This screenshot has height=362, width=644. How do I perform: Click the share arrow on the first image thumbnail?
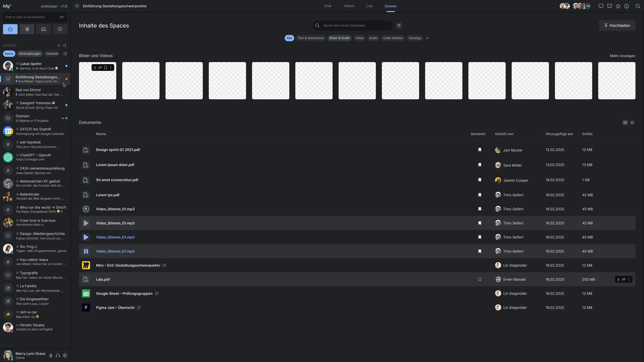[x=100, y=68]
